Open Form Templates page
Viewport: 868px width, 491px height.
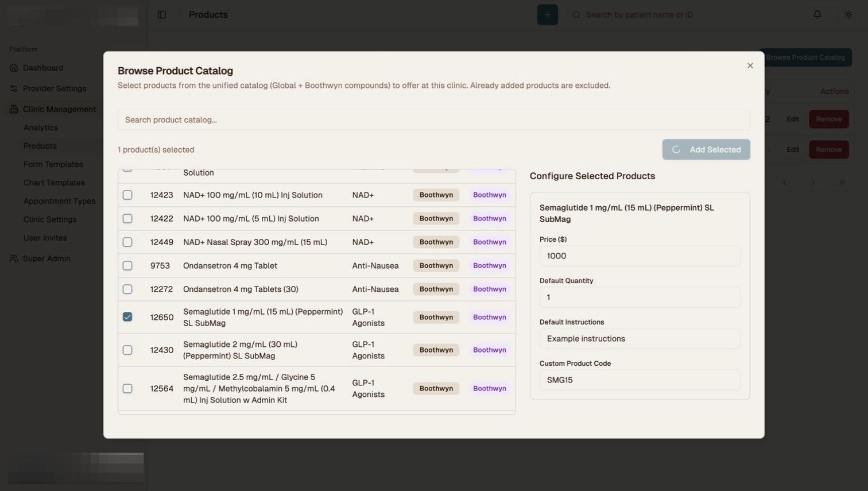[53, 164]
